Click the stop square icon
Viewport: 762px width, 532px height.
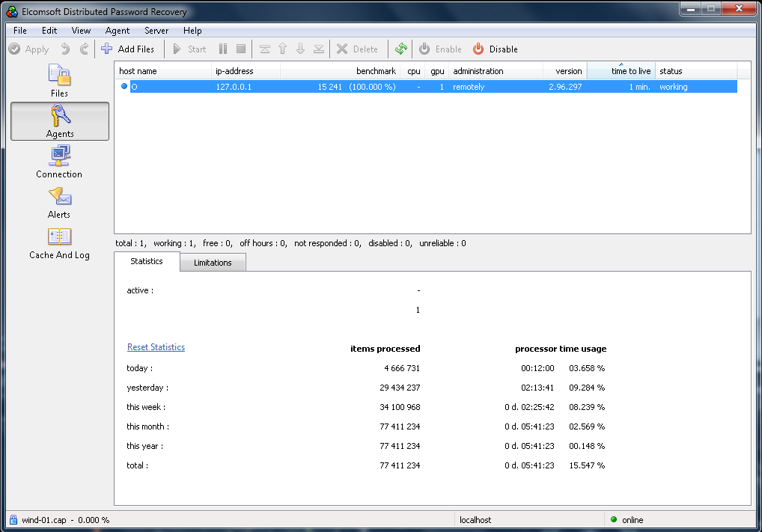(240, 49)
